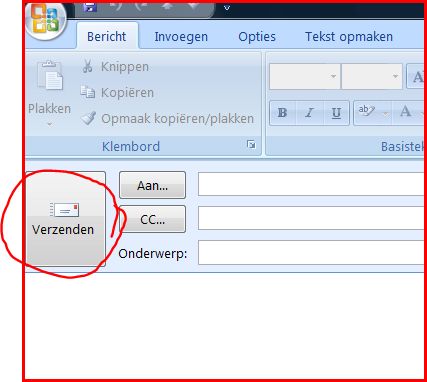Open the font name combo box
Image resolution: width=427 pixels, height=382 pixels.
(x=305, y=76)
